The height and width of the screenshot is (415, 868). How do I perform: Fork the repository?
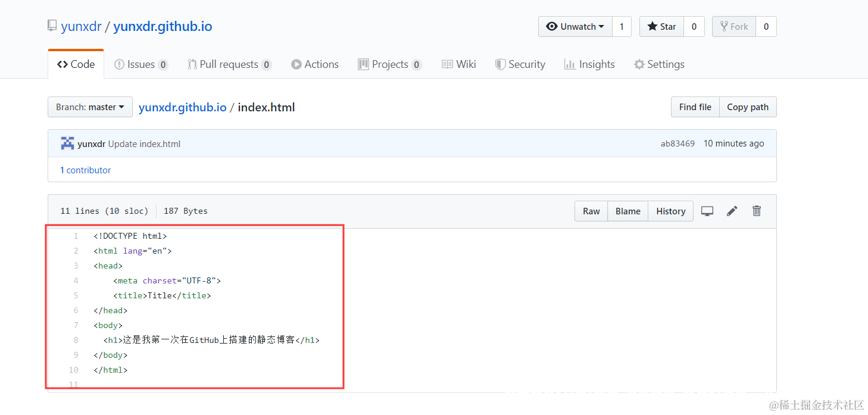click(x=734, y=27)
